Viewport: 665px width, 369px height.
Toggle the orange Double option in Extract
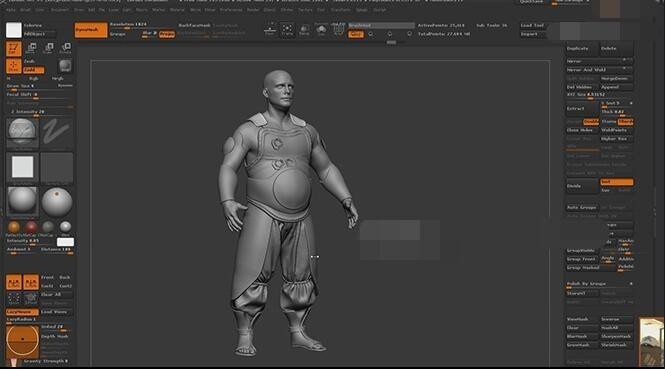[591, 122]
